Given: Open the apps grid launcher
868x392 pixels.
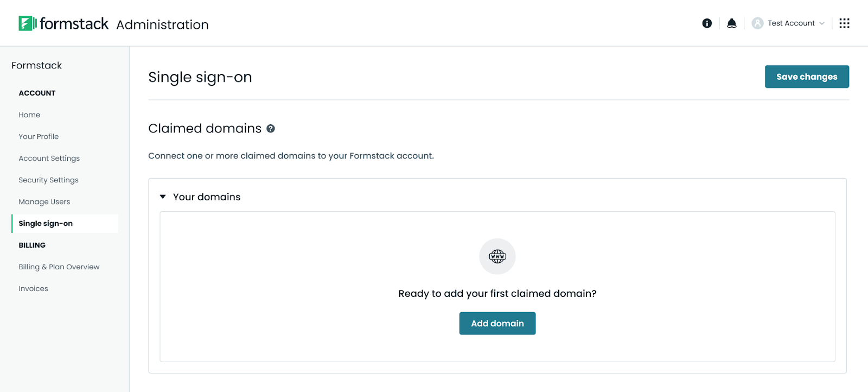Looking at the screenshot, I should tap(844, 23).
